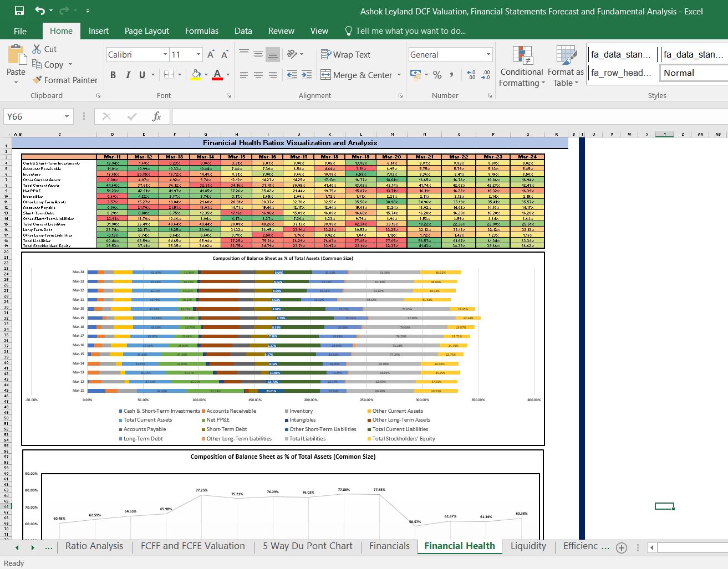
Task: Open the Calibri font name dropdown
Action: 165,54
